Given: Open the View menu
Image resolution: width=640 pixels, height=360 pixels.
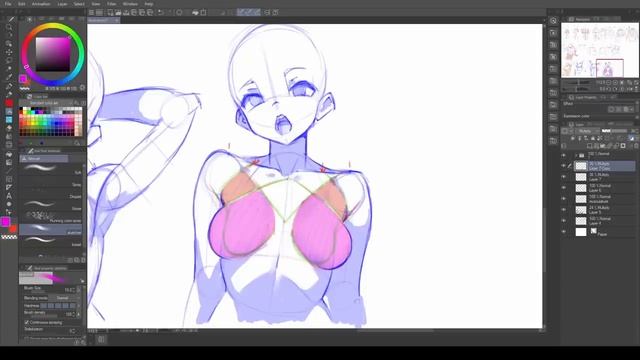Looking at the screenshot, I should tap(96, 4).
